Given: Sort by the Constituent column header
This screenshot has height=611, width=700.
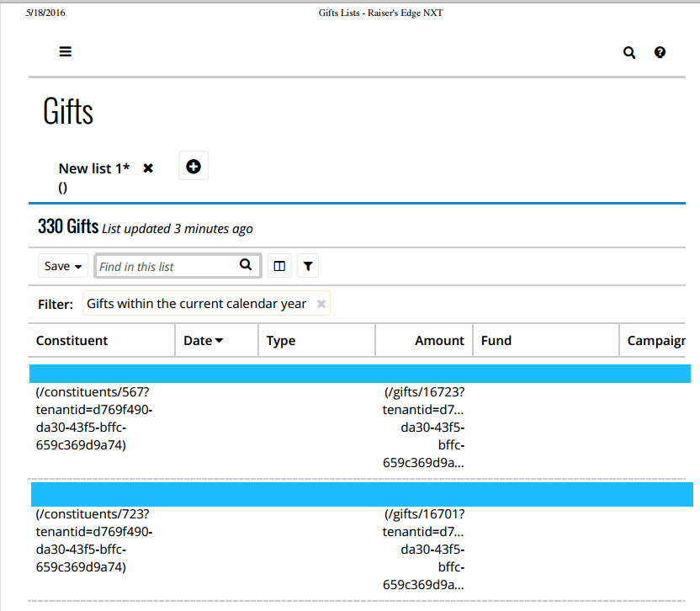Looking at the screenshot, I should 101,340.
